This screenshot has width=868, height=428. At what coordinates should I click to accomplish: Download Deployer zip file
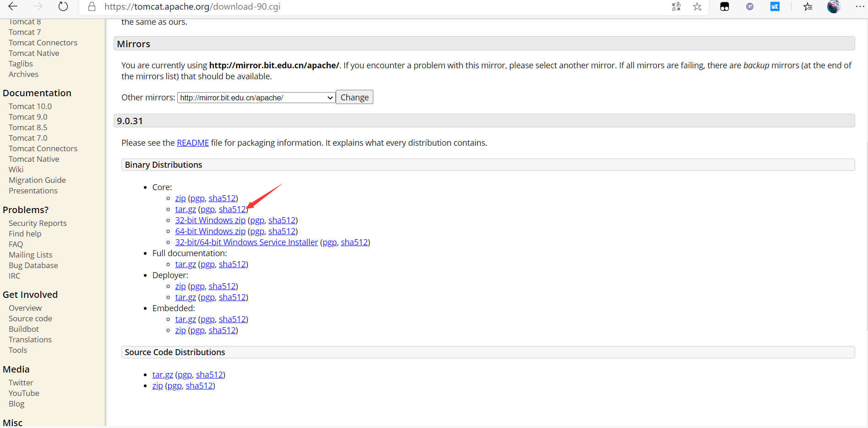coord(180,286)
